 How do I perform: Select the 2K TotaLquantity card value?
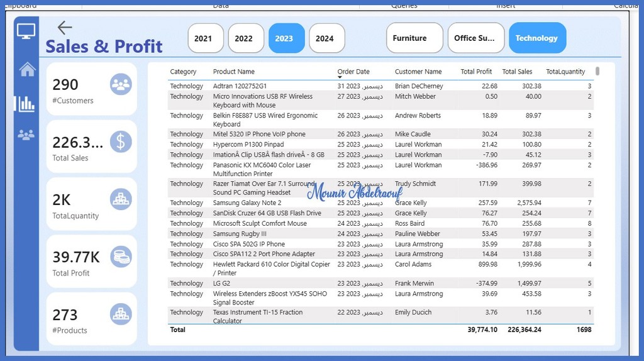pyautogui.click(x=62, y=200)
